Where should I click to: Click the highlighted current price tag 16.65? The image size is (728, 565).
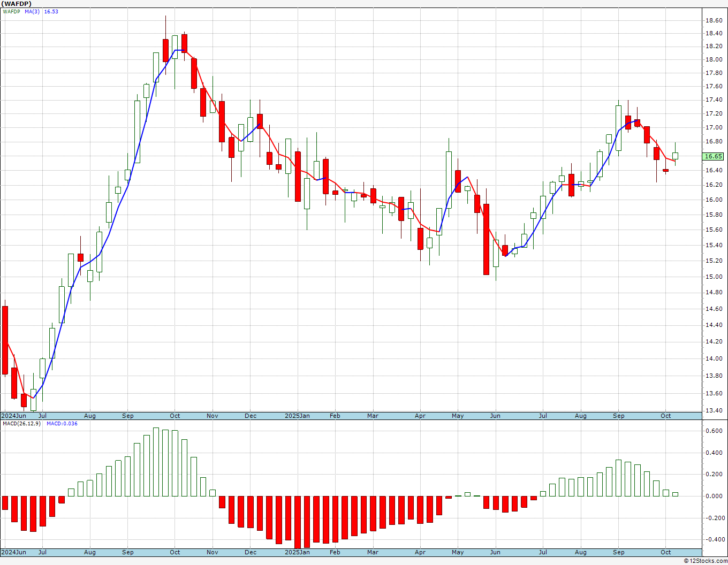tap(713, 156)
